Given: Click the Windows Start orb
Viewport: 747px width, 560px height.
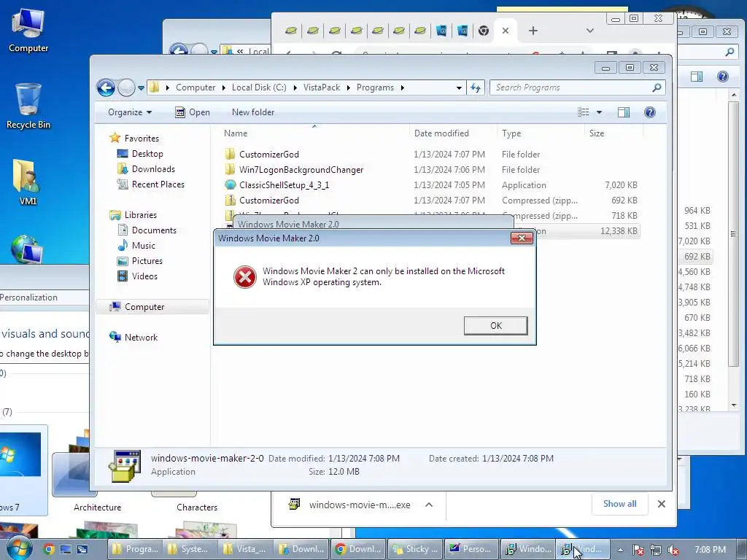Looking at the screenshot, I should point(18,549).
